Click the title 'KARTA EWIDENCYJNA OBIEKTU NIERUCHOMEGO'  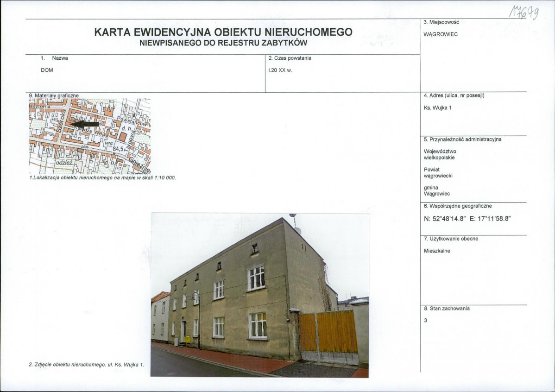pos(223,32)
